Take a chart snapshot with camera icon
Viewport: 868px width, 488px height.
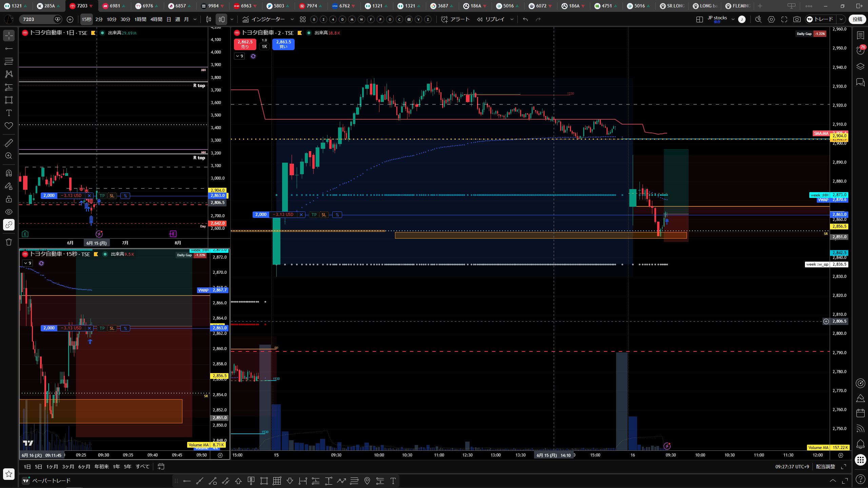tap(797, 19)
